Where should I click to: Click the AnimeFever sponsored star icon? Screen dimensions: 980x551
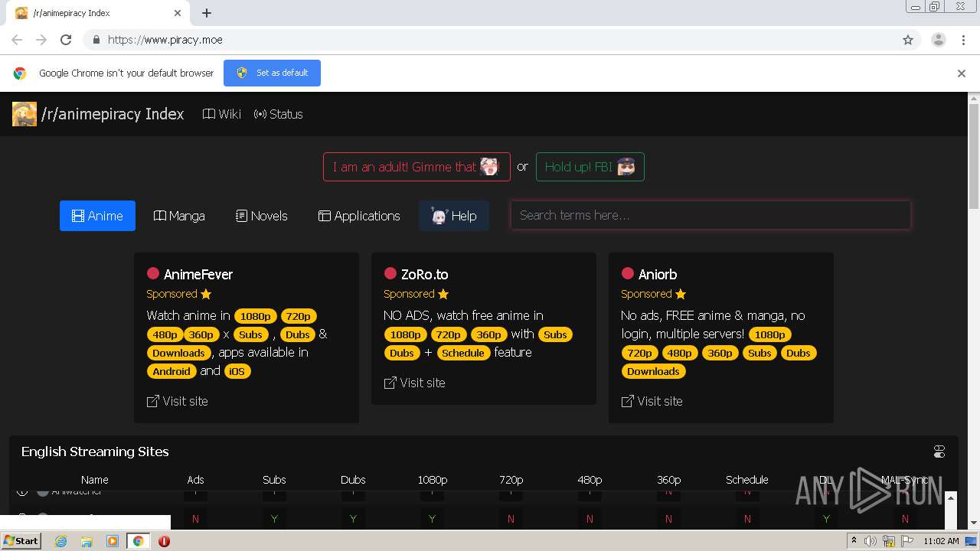pos(206,294)
